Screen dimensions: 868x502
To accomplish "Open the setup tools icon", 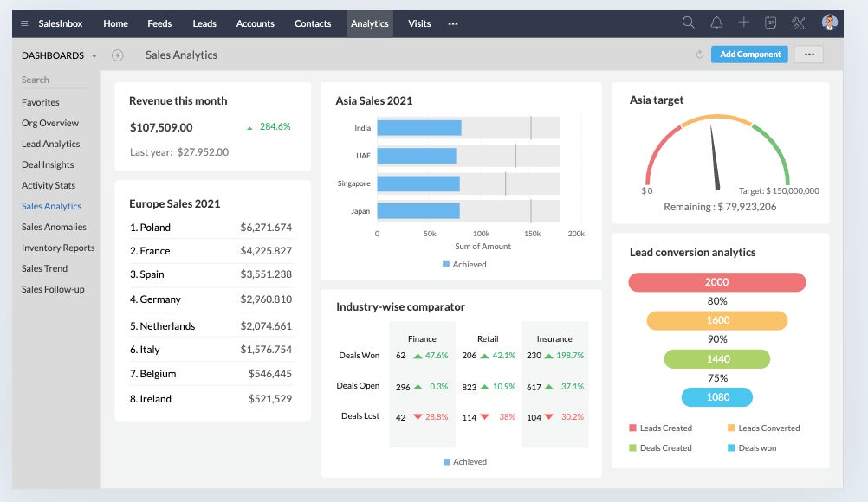I will click(x=798, y=23).
